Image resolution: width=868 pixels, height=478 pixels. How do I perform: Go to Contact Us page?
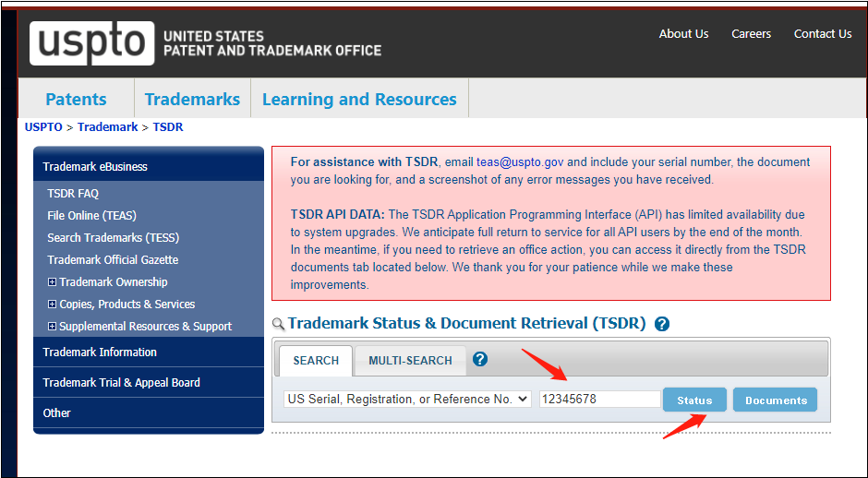tap(822, 34)
